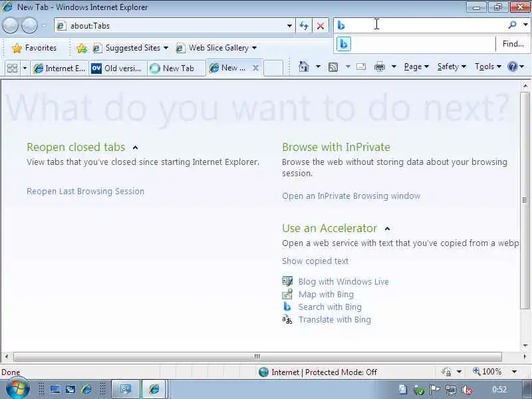
Task: Open the Tools menu
Action: [488, 66]
